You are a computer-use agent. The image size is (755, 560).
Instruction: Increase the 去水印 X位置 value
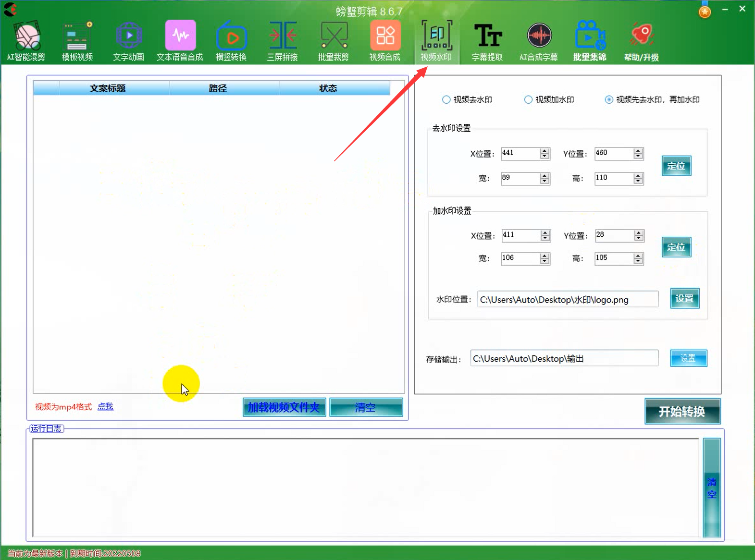(545, 151)
